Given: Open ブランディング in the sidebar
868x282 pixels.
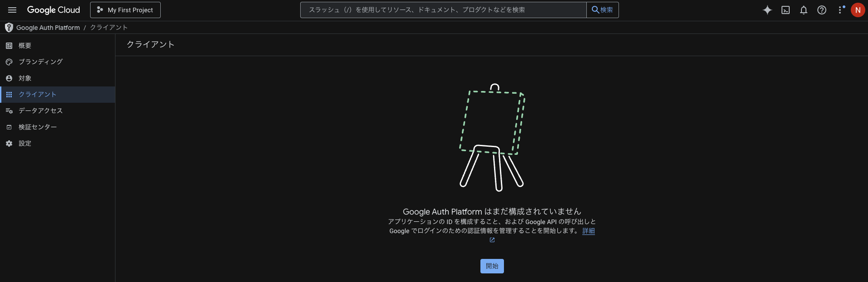Looking at the screenshot, I should (58, 62).
